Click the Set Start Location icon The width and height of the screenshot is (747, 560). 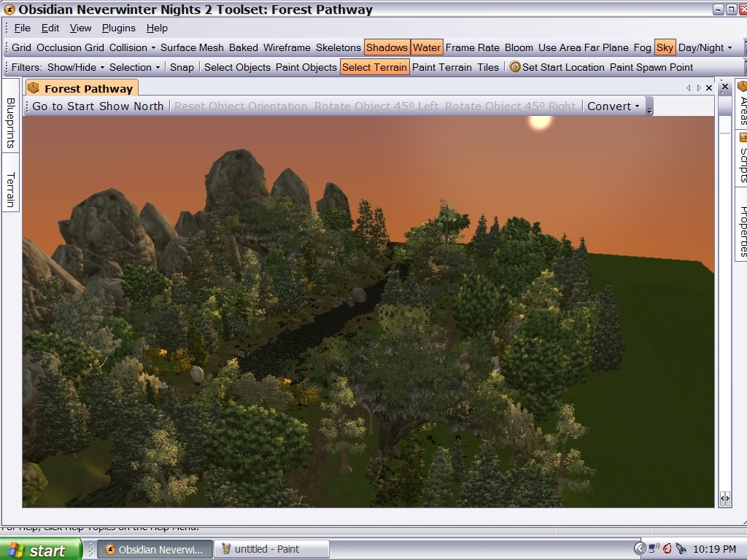[x=515, y=67]
